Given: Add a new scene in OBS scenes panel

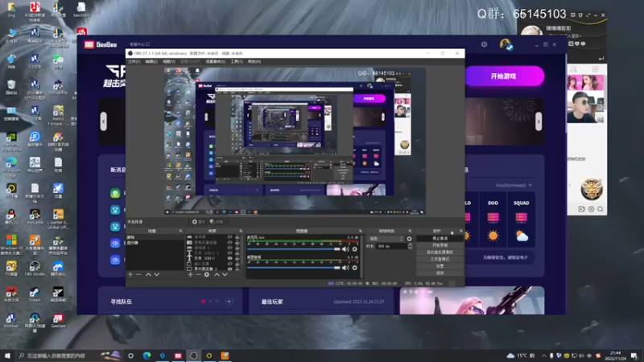Looking at the screenshot, I should point(130,274).
